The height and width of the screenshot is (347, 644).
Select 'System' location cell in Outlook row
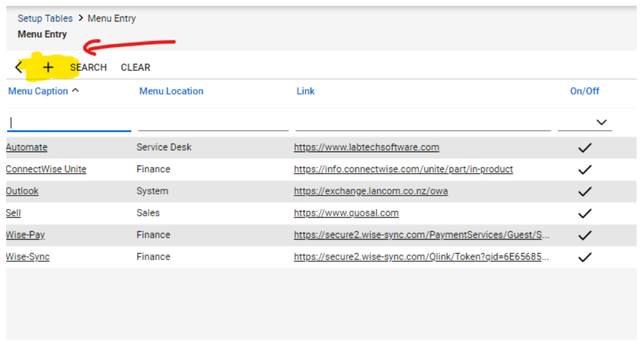tap(153, 191)
